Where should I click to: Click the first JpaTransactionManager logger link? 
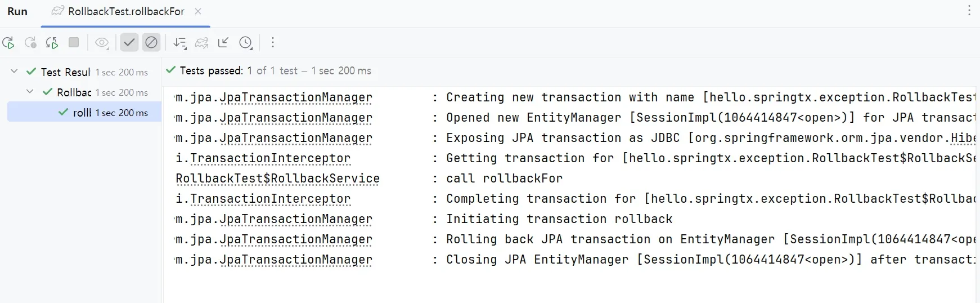click(296, 97)
